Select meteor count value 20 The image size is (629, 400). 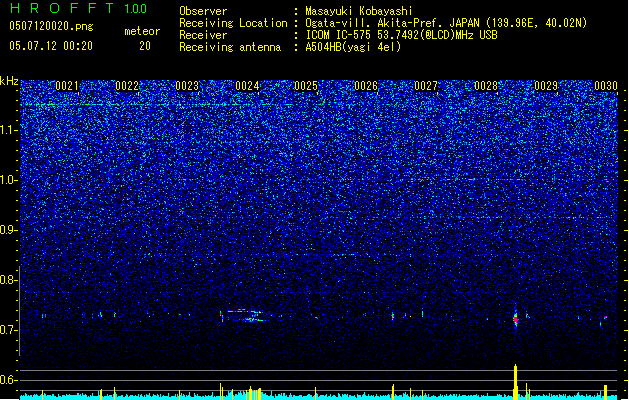(145, 46)
